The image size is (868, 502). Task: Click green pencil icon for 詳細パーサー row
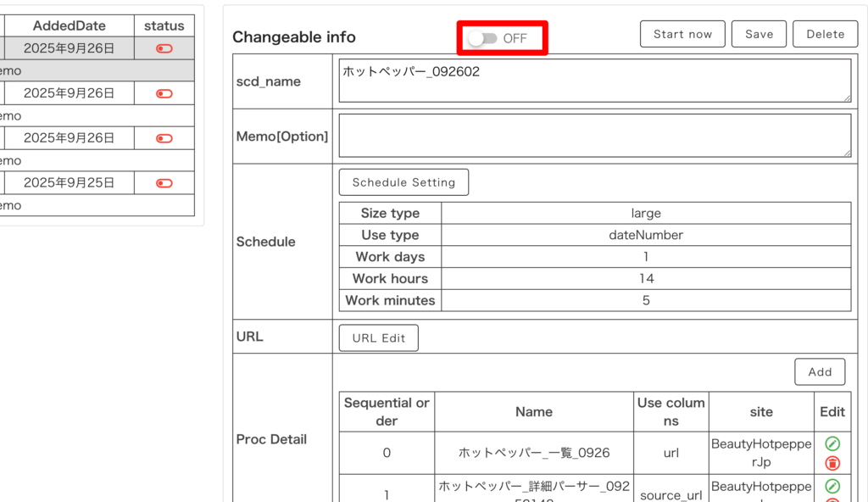tap(832, 486)
